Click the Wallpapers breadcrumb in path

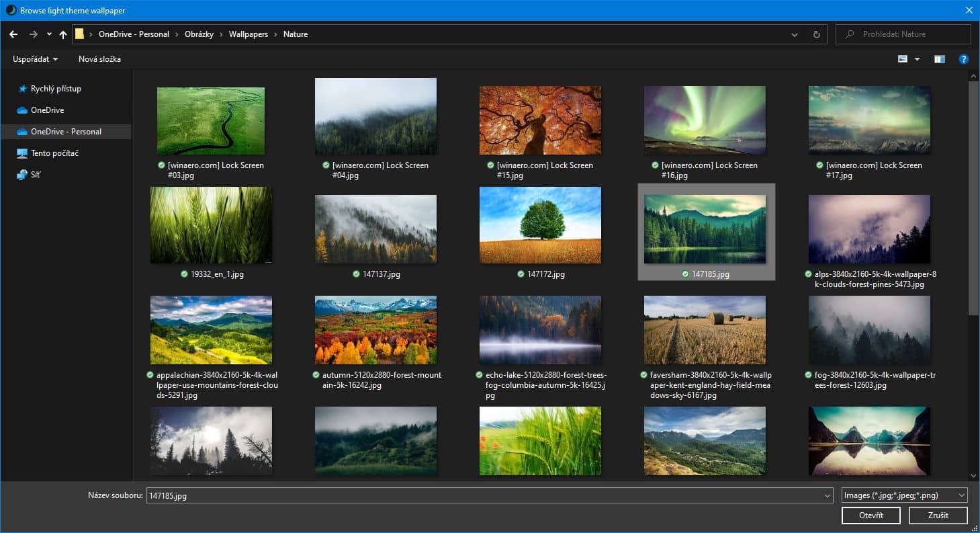(248, 34)
